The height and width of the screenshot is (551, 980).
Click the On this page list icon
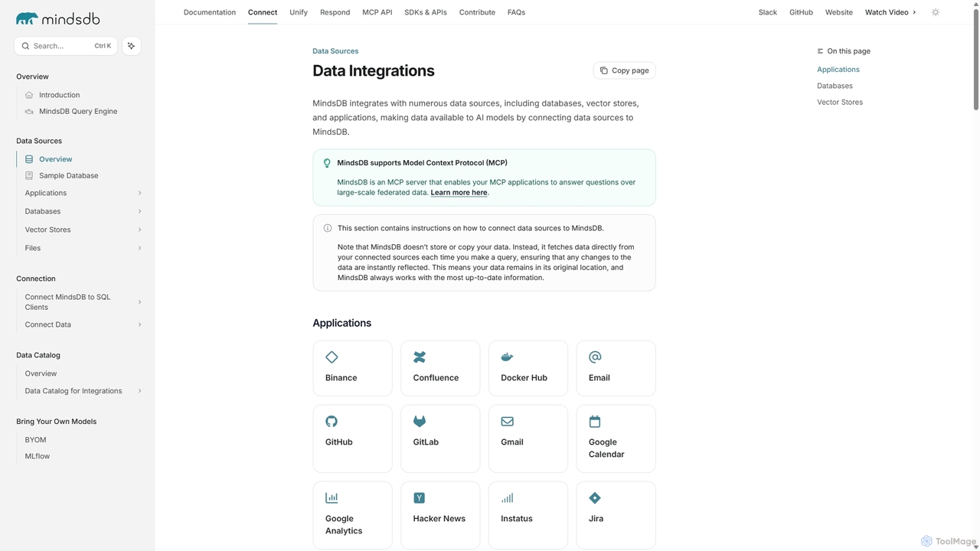(820, 51)
